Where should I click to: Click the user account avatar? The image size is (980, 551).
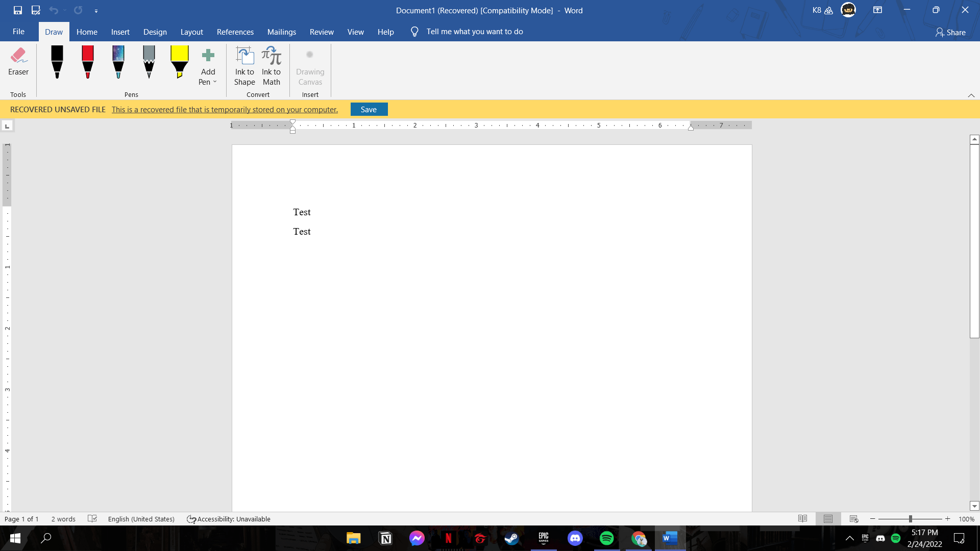pyautogui.click(x=848, y=10)
